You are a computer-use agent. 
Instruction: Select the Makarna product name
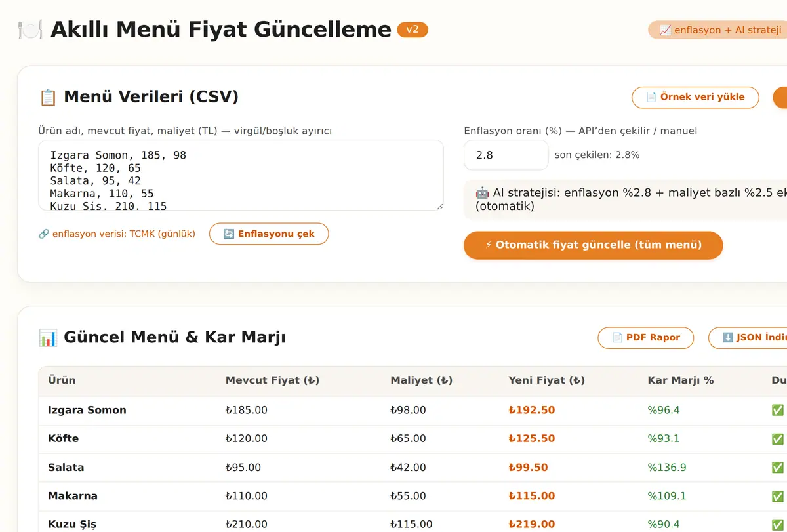click(73, 496)
